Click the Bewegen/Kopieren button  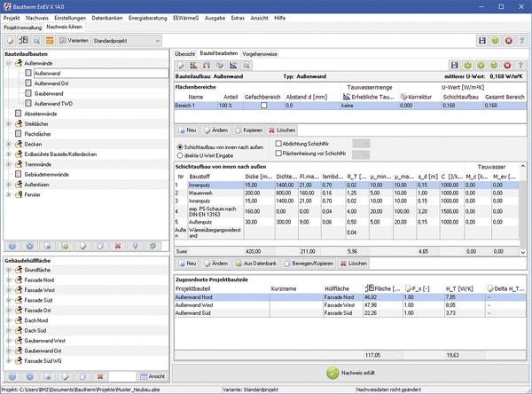309,264
